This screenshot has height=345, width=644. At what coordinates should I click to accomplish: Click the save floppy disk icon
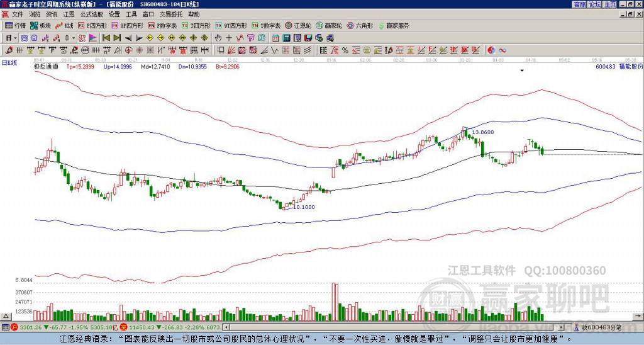(308, 38)
